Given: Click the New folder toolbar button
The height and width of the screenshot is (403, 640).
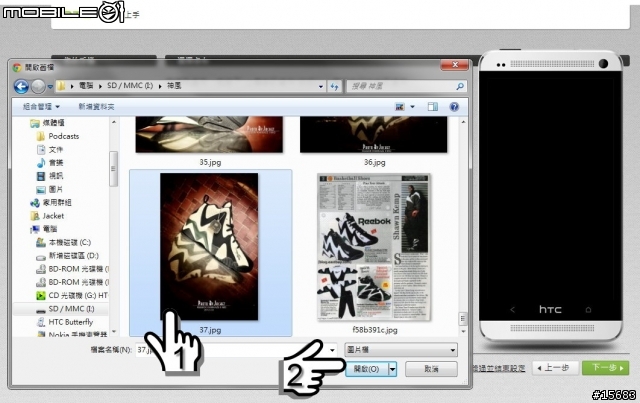Looking at the screenshot, I should pos(96,107).
